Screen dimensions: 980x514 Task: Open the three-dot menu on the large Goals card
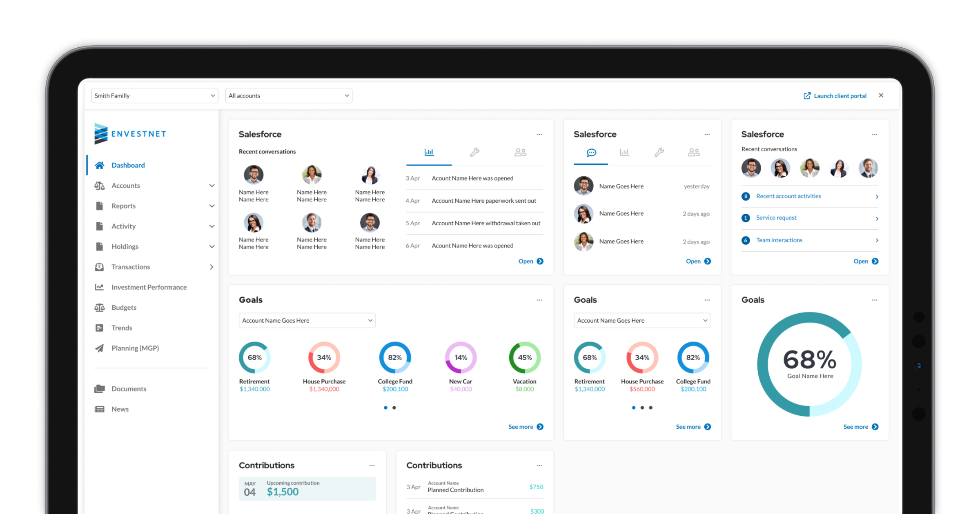tap(874, 300)
